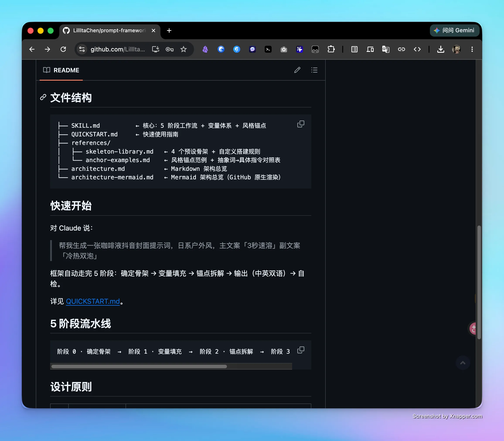Open the Extensions puzzle menu

click(331, 49)
